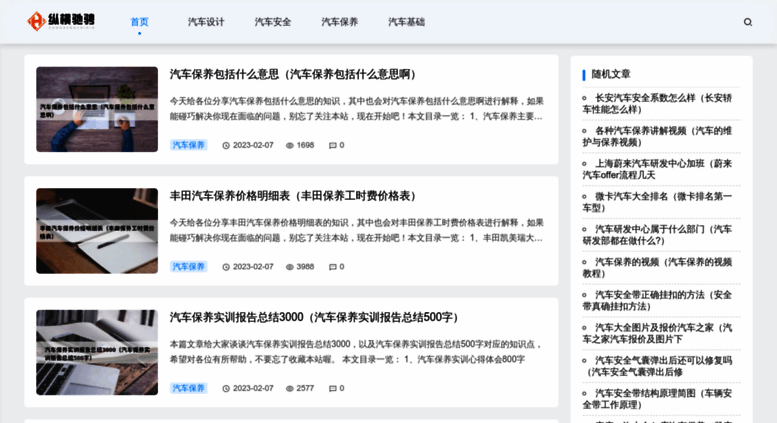Click 汽车保养 tag on the 2577 views article
The height and width of the screenshot is (423, 777).
pyautogui.click(x=188, y=388)
